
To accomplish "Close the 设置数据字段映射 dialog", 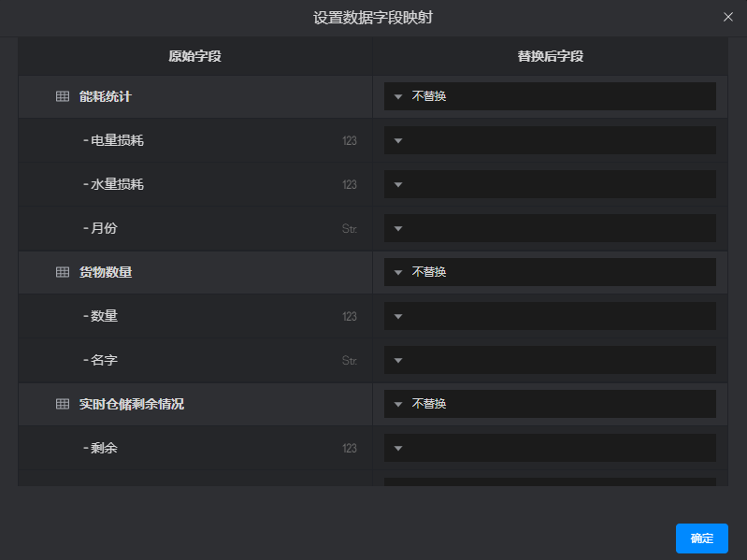I will point(728,17).
